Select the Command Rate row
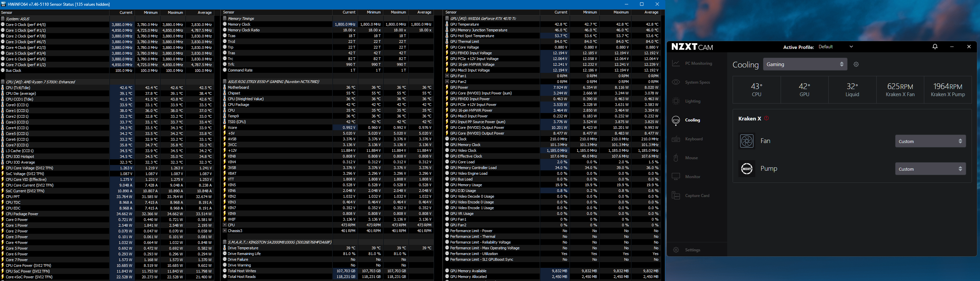The image size is (980, 281). tap(328, 70)
